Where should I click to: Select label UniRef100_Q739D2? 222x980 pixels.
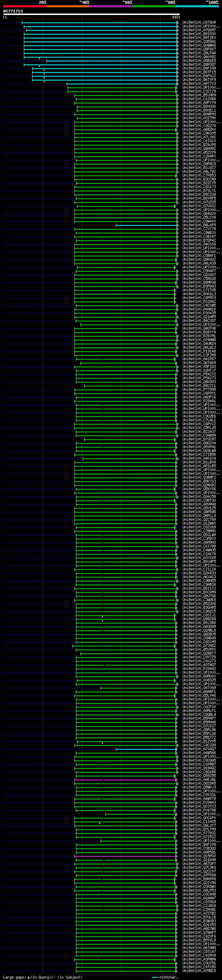199,646
